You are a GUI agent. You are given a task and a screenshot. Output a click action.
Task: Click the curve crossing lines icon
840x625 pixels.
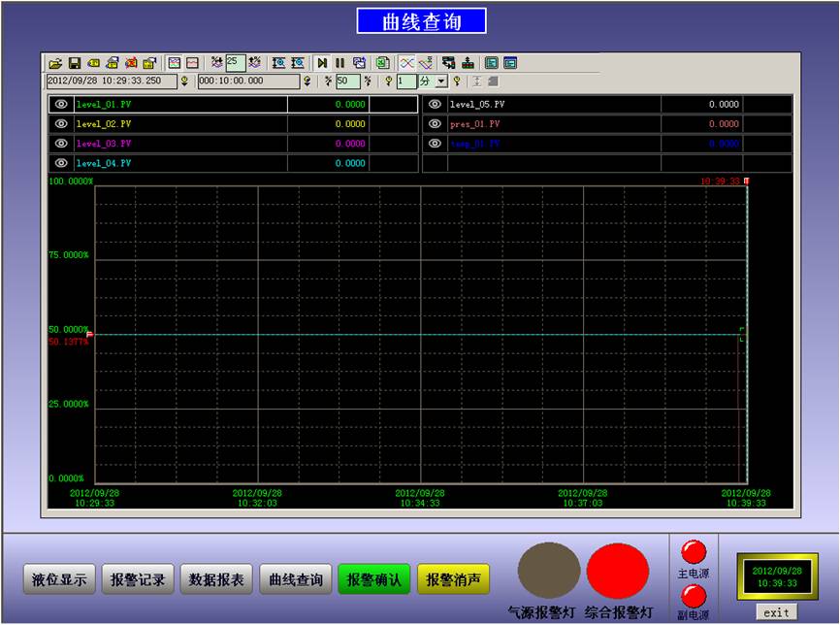pyautogui.click(x=406, y=63)
